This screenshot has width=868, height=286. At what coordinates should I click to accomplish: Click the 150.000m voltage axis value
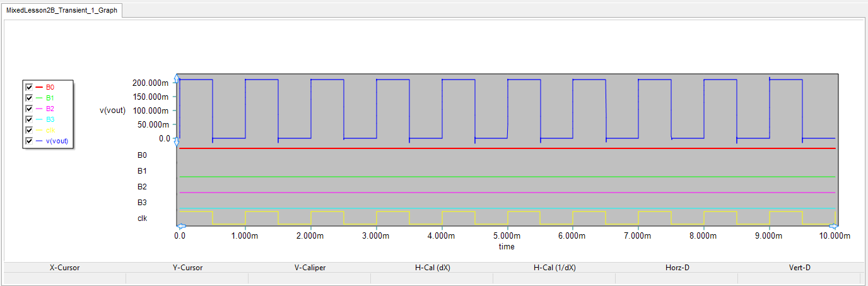(150, 97)
